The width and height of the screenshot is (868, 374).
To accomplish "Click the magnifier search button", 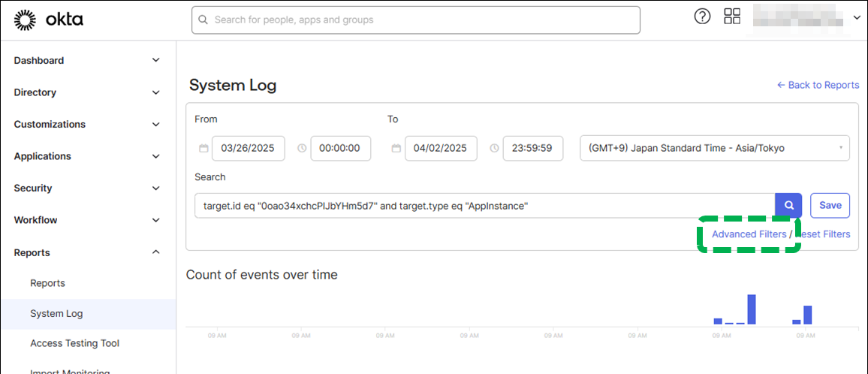I will [788, 205].
